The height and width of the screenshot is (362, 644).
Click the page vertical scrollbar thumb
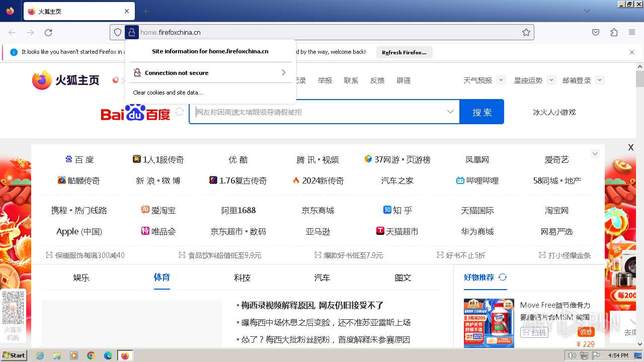click(639, 79)
